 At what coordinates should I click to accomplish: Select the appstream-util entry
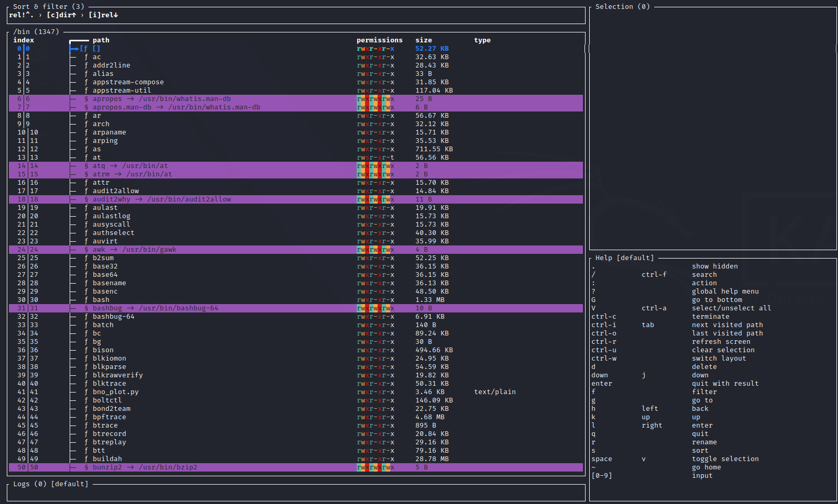[x=296, y=91]
